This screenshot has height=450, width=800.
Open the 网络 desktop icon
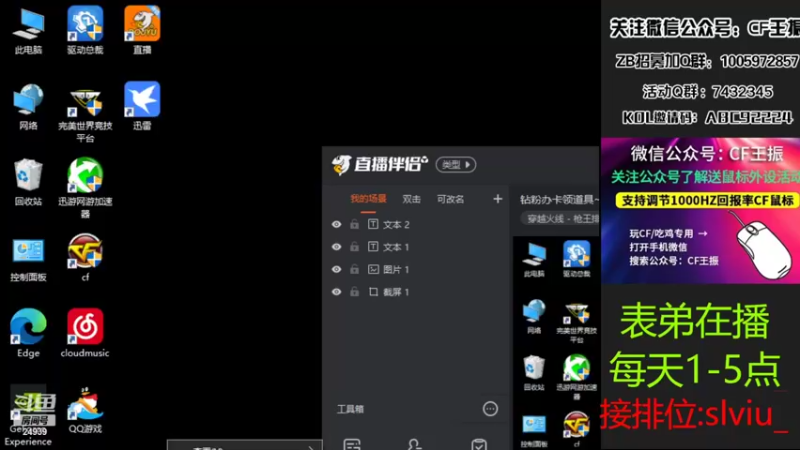click(x=29, y=107)
